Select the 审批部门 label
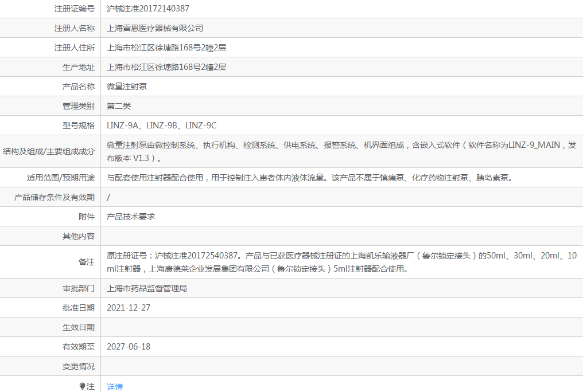 tap(79, 288)
